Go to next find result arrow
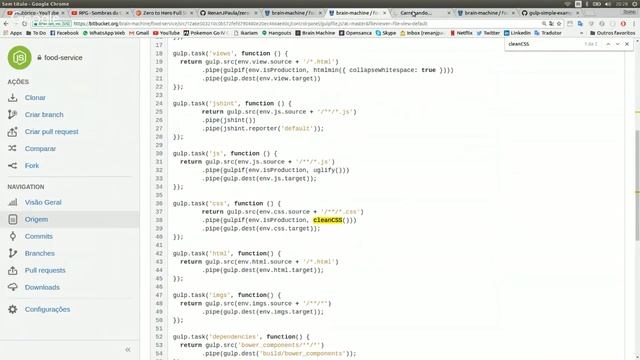 click(x=618, y=44)
